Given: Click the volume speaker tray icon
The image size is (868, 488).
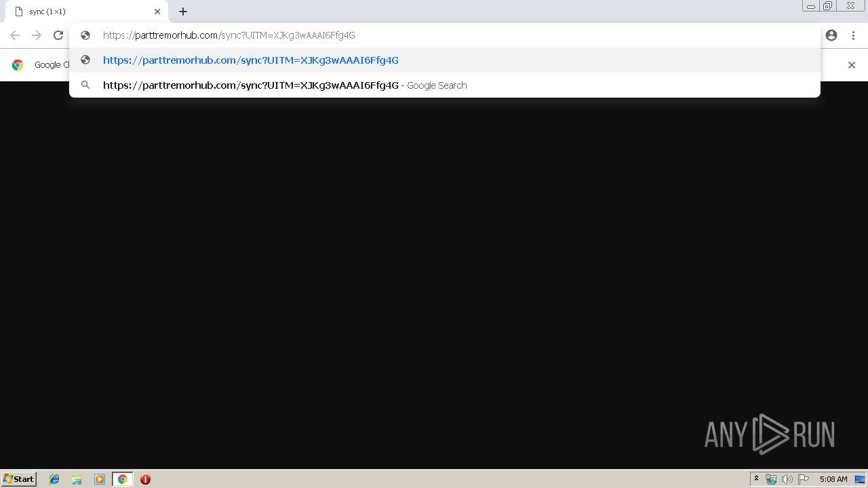Looking at the screenshot, I should tap(787, 479).
